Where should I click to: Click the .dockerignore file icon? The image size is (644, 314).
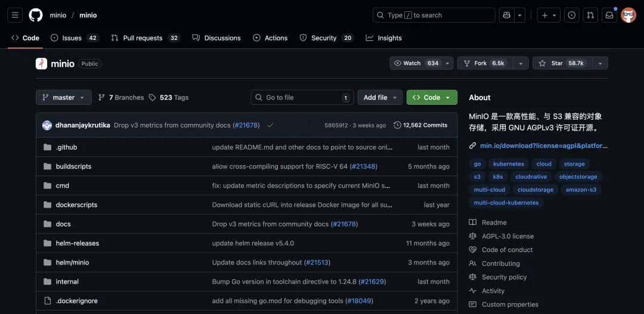[x=48, y=301]
